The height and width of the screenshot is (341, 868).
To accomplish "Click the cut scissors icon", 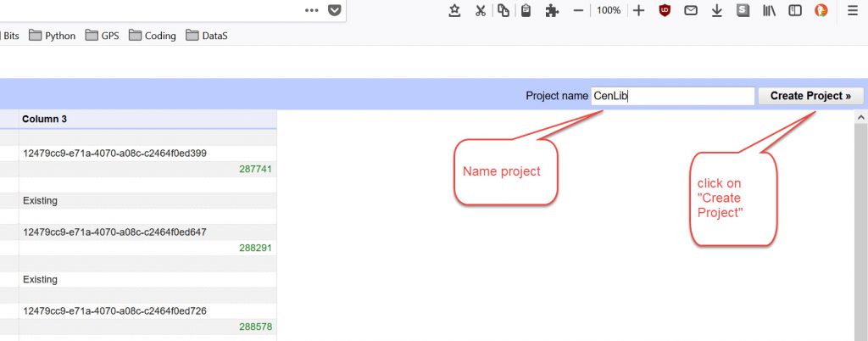I will click(480, 10).
